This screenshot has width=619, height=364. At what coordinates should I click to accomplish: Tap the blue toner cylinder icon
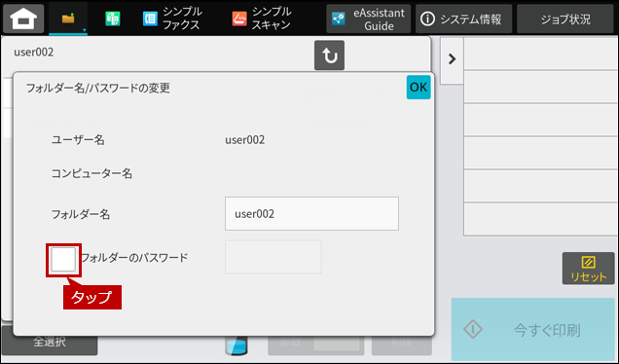[237, 346]
